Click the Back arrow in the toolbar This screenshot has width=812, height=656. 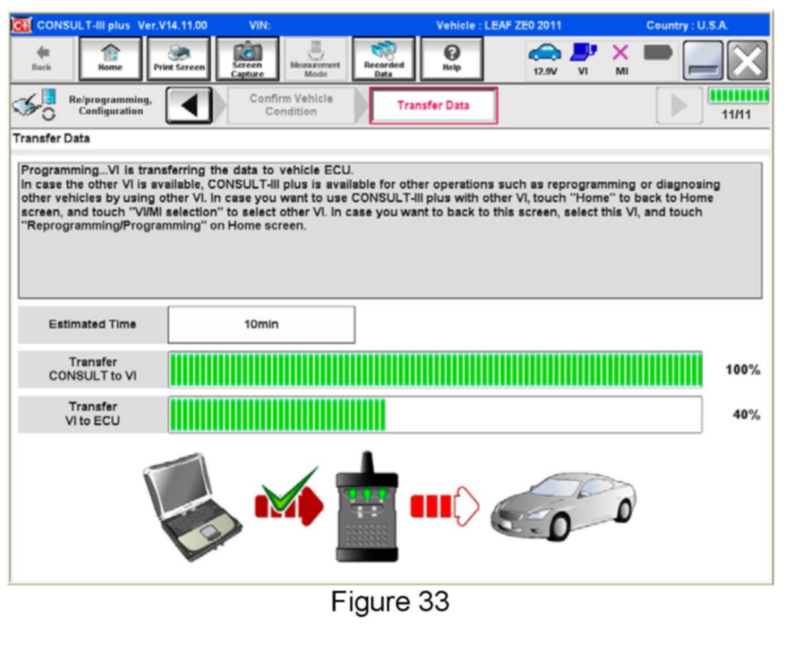pos(41,58)
